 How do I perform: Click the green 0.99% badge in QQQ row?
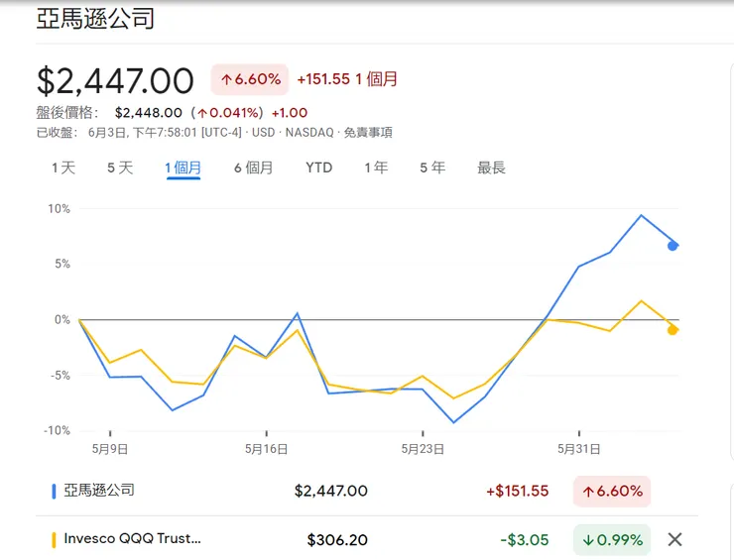tap(612, 540)
